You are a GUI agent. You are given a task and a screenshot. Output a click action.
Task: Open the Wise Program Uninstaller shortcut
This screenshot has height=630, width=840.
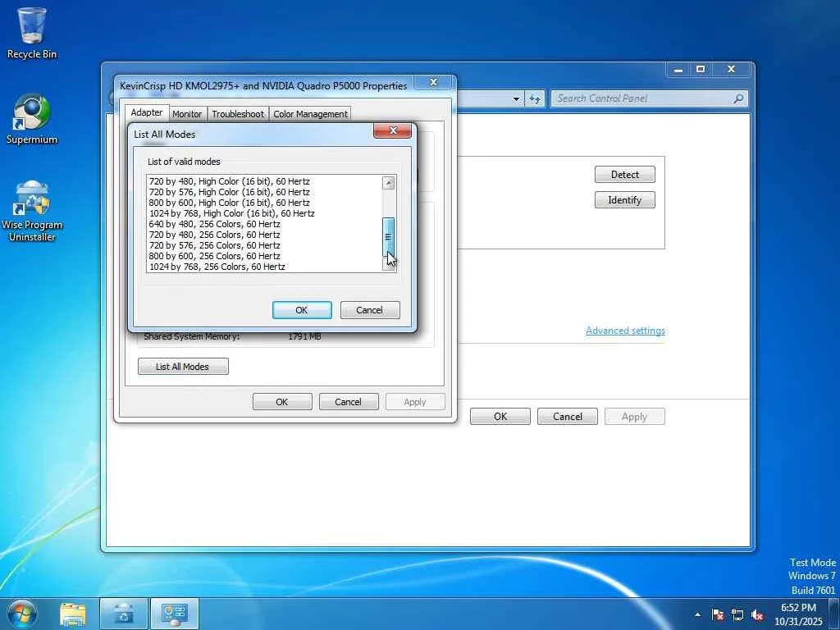[x=32, y=211]
